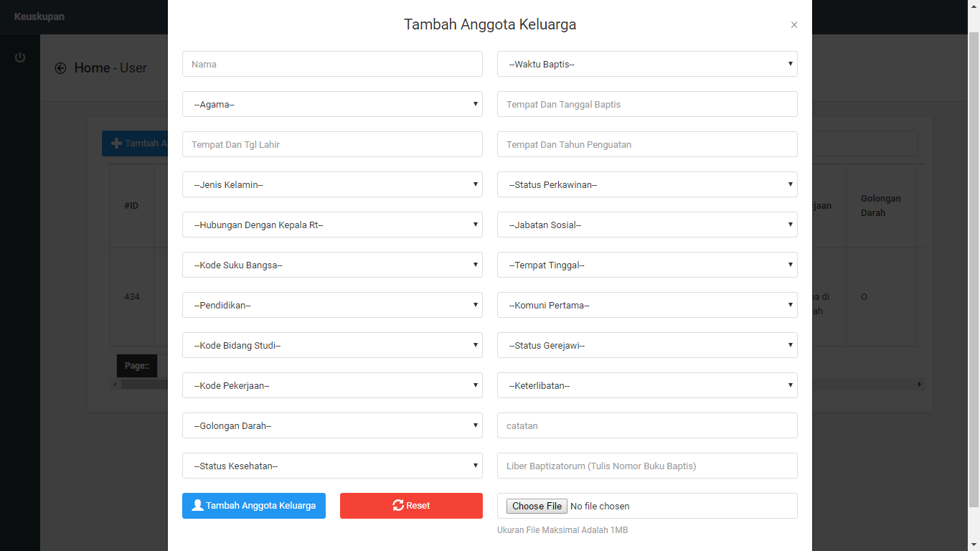Viewport: 980px width, 551px height.
Task: Close the Tambah Anggota Keluarga dialog
Action: point(793,25)
